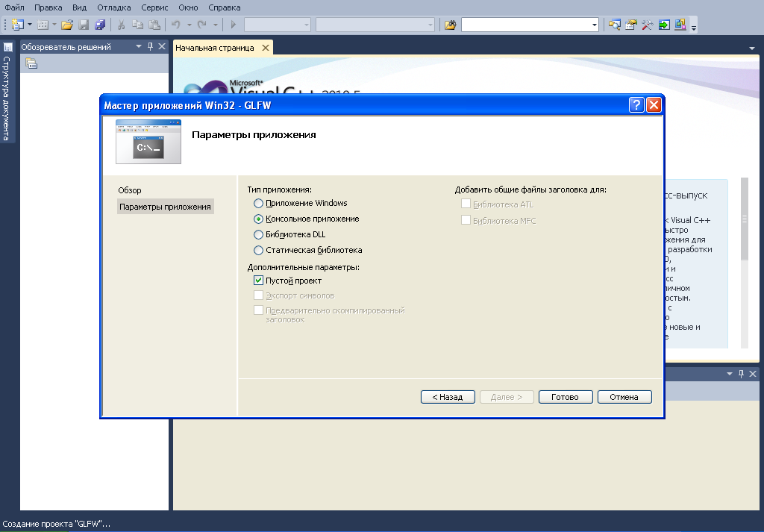764x532 pixels.
Task: Open the Окно menu
Action: point(188,7)
